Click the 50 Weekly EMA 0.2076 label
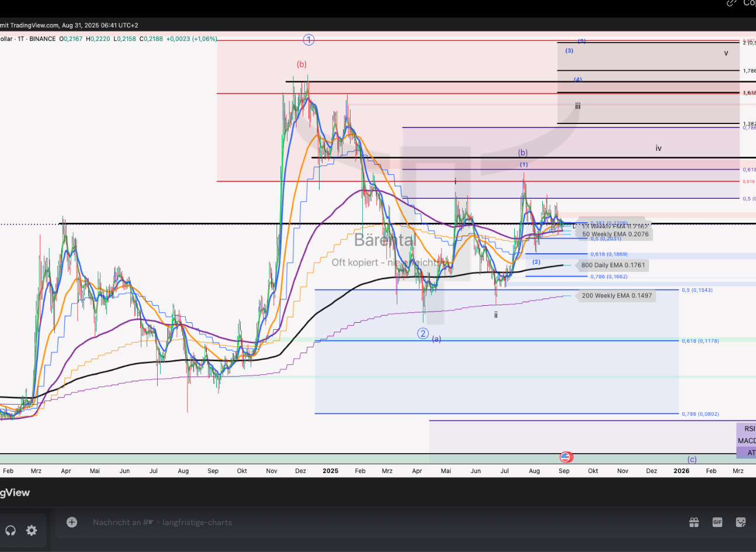This screenshot has width=756, height=552. [615, 234]
